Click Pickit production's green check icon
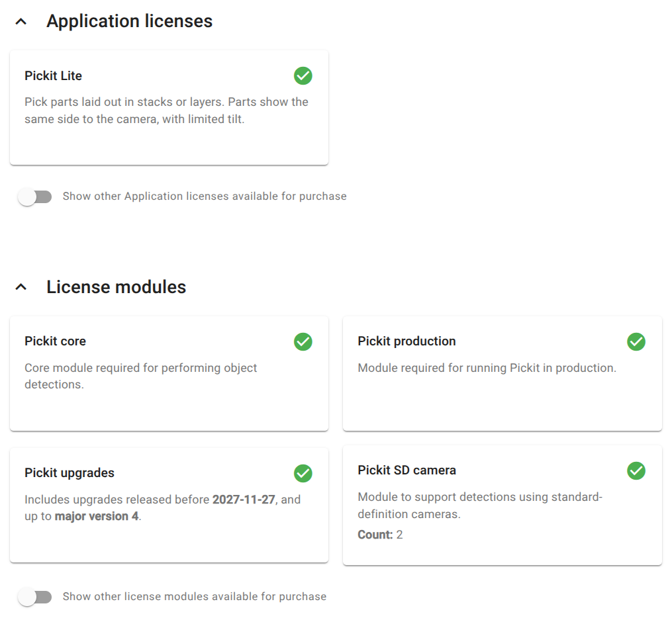 [636, 341]
